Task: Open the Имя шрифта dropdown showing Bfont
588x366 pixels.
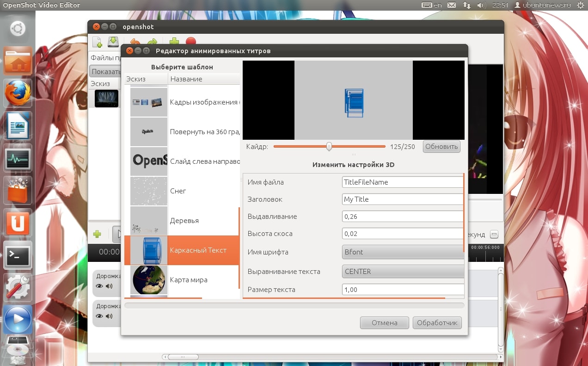Action: [403, 252]
